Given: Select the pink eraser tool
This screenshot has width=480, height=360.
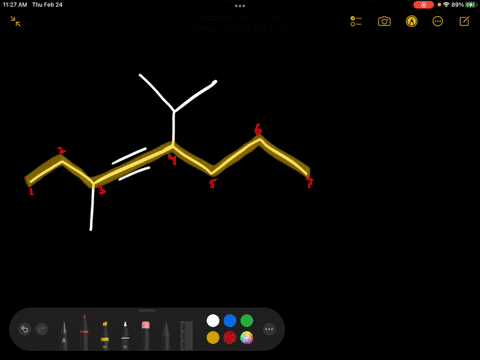Looking at the screenshot, I should click(146, 335).
